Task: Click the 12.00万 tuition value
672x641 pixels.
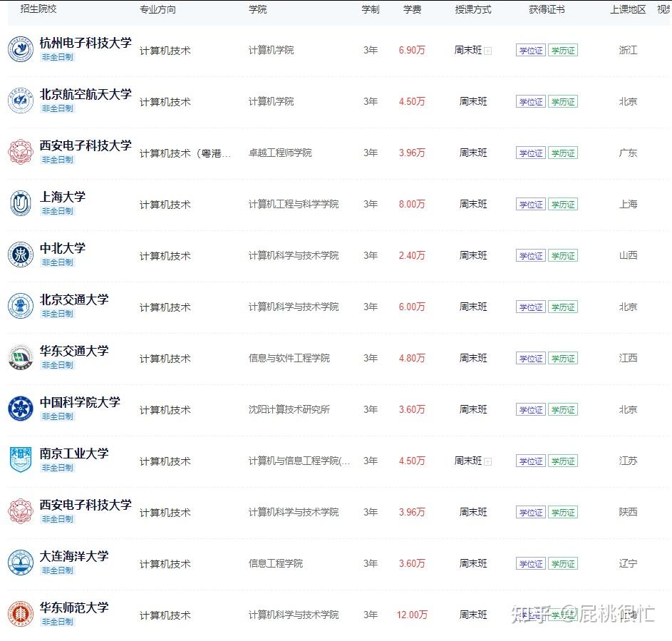Action: point(412,615)
